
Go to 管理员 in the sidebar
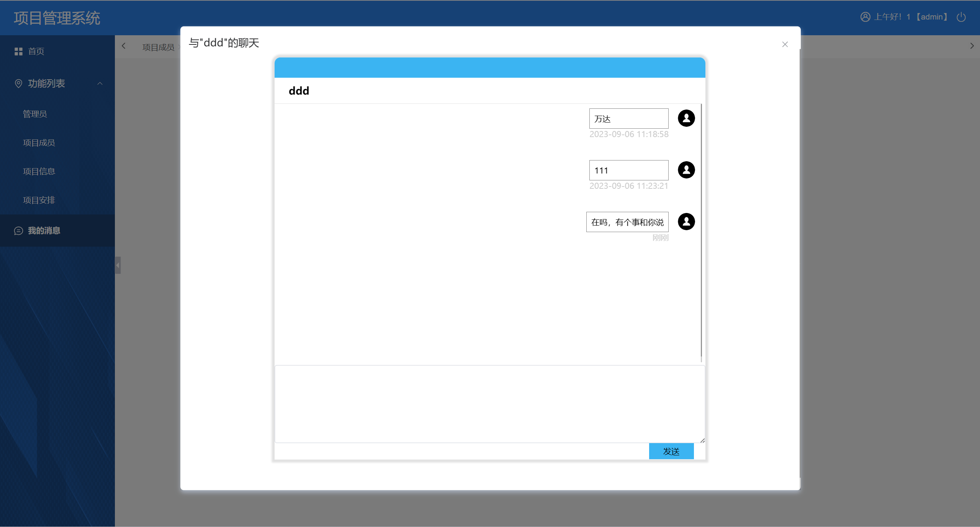[35, 114]
